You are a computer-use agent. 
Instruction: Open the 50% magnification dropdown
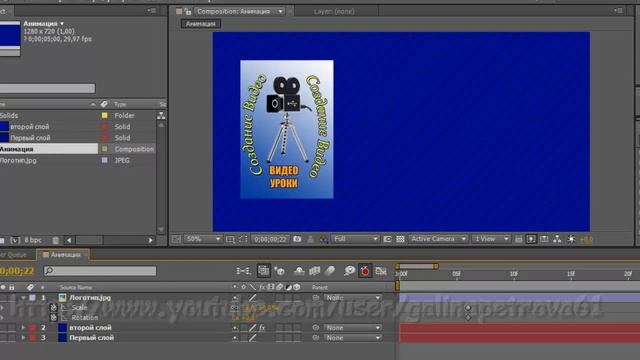coord(202,239)
